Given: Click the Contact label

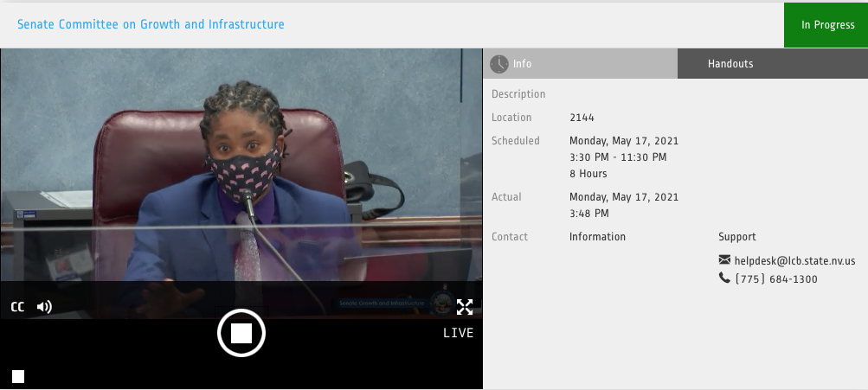Looking at the screenshot, I should (510, 237).
